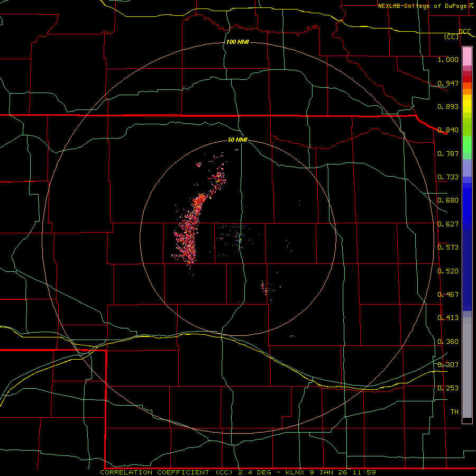Click the 0.467 scale value
The width and height of the screenshot is (476, 476).
(448, 295)
